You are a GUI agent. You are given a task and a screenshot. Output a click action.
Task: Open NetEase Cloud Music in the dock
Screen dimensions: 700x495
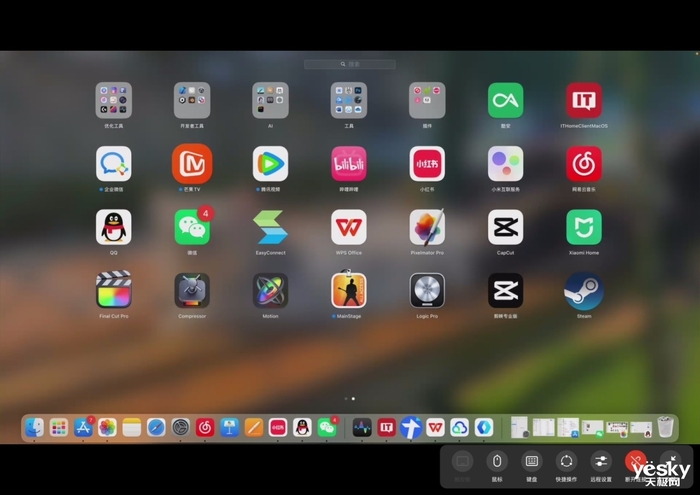coord(205,428)
